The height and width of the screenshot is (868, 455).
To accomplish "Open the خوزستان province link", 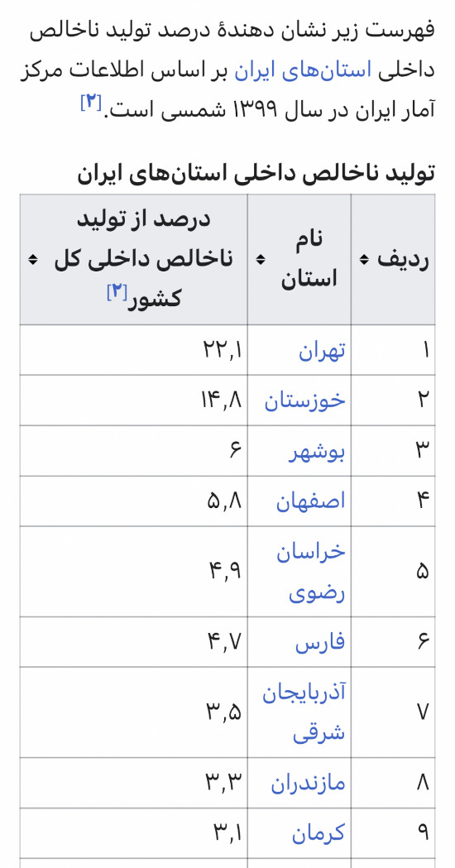I will point(304,400).
